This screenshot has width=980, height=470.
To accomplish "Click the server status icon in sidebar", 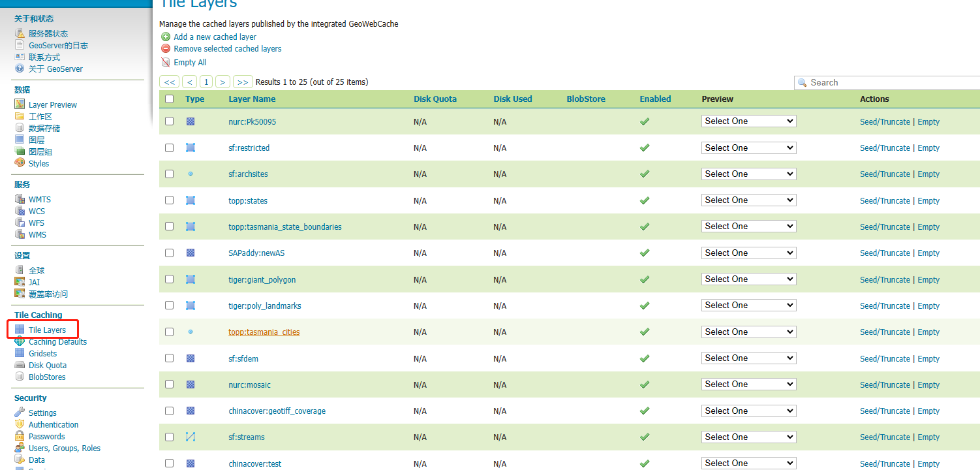I will pyautogui.click(x=20, y=33).
